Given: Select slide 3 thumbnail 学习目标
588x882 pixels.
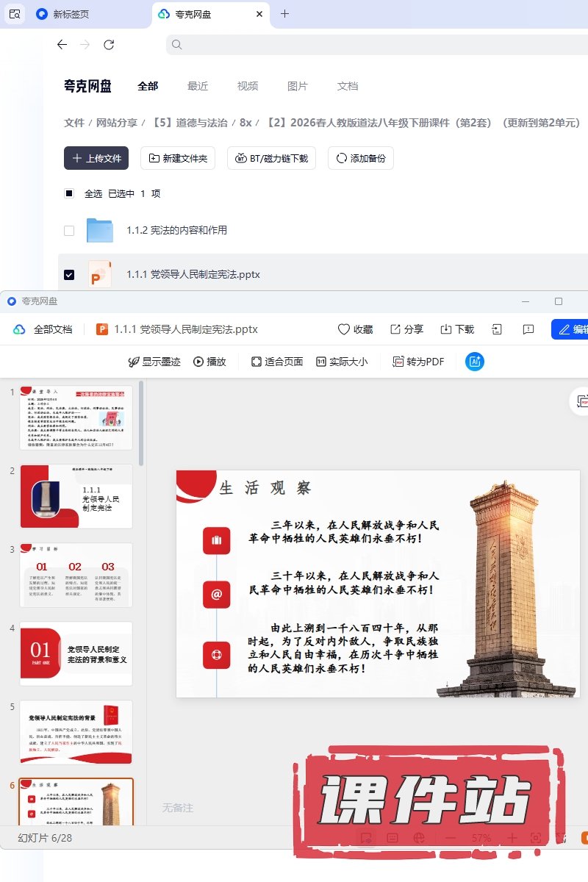Looking at the screenshot, I should (x=76, y=575).
